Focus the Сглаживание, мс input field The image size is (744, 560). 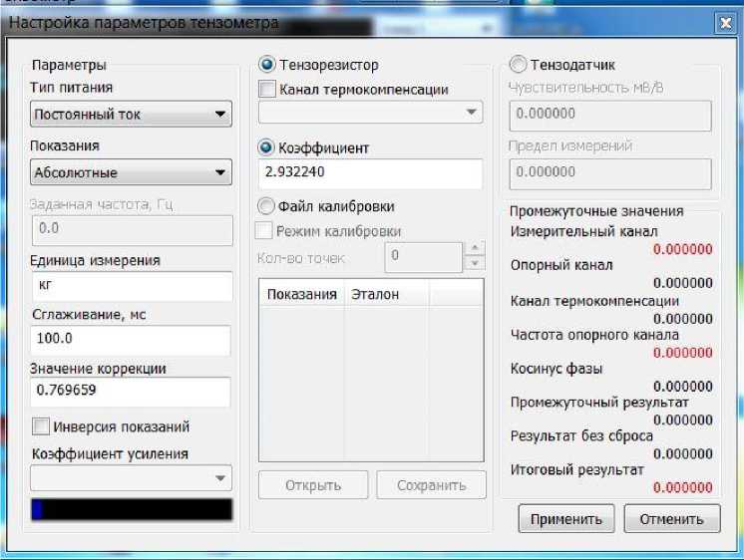[131, 340]
